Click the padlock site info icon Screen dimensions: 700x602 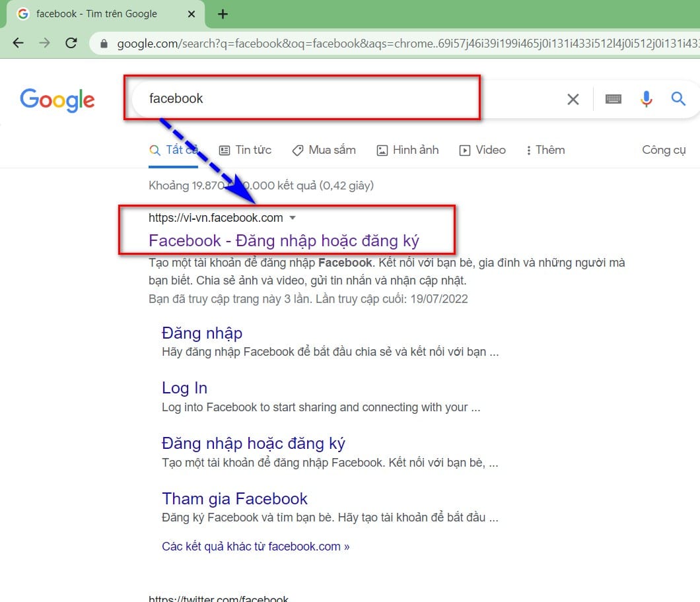pos(104,44)
